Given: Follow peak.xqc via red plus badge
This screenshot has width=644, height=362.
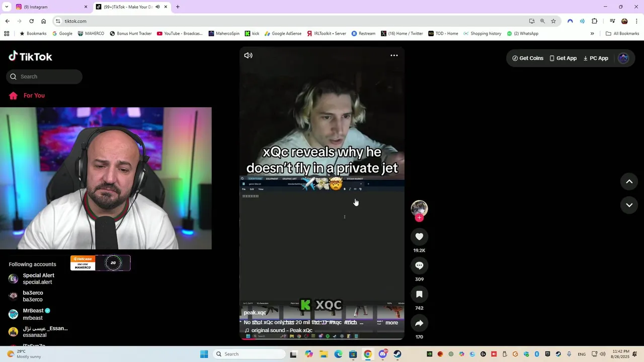Looking at the screenshot, I should [419, 218].
